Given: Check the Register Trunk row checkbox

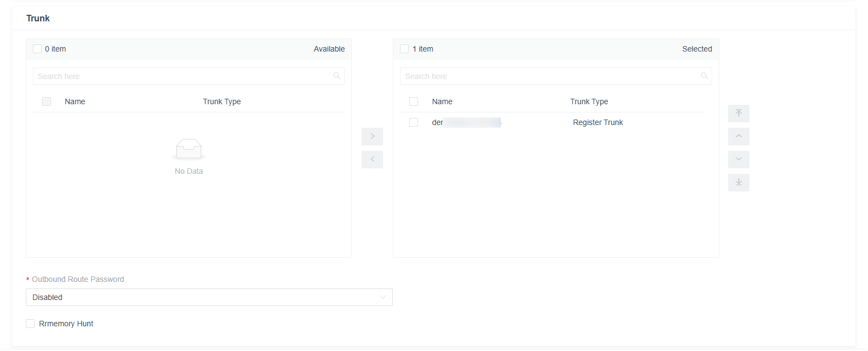Looking at the screenshot, I should (414, 122).
